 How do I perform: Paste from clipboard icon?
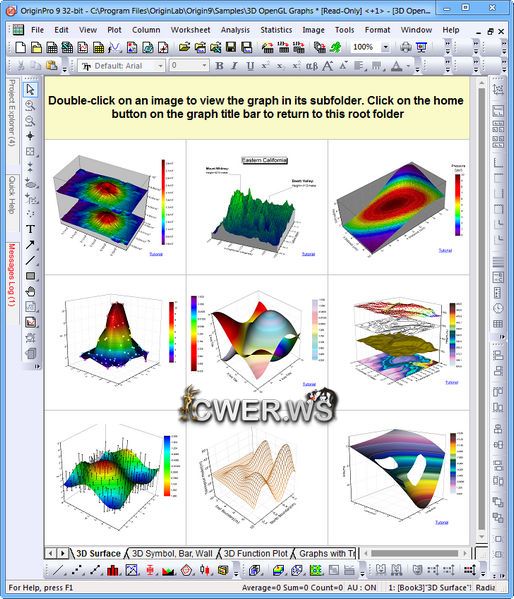[x=52, y=66]
